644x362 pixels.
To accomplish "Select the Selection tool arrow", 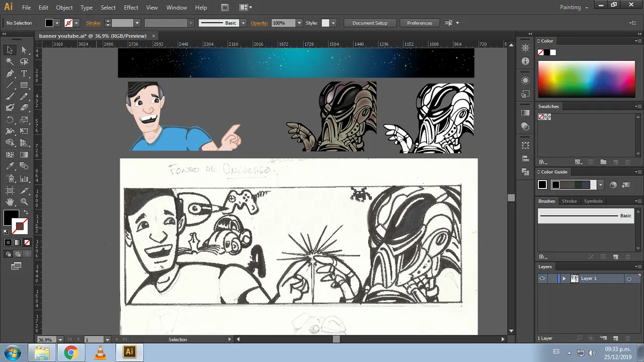I will (10, 50).
